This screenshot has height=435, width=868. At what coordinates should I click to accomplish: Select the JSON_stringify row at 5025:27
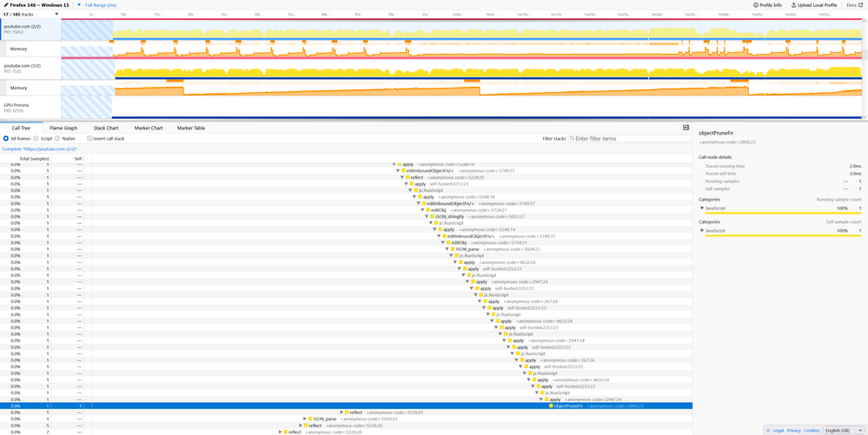coord(346,216)
